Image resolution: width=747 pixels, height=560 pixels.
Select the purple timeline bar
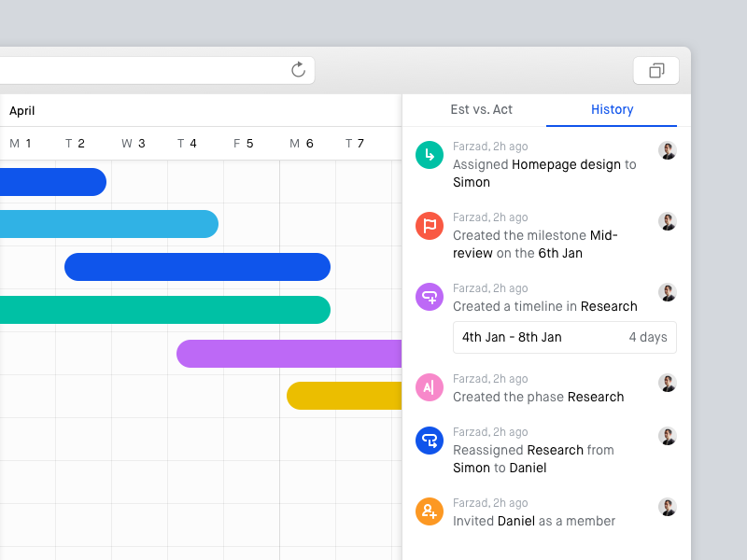[289, 354]
